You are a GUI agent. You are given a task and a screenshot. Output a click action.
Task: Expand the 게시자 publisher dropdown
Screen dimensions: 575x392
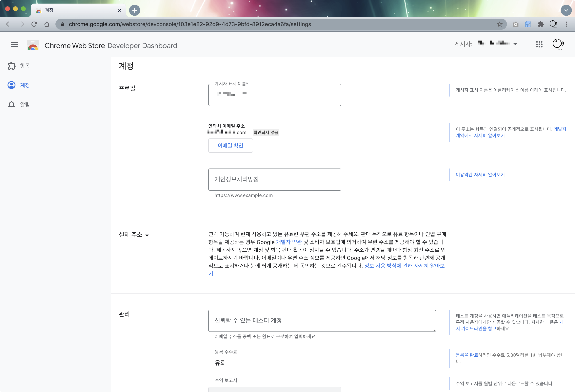(515, 44)
